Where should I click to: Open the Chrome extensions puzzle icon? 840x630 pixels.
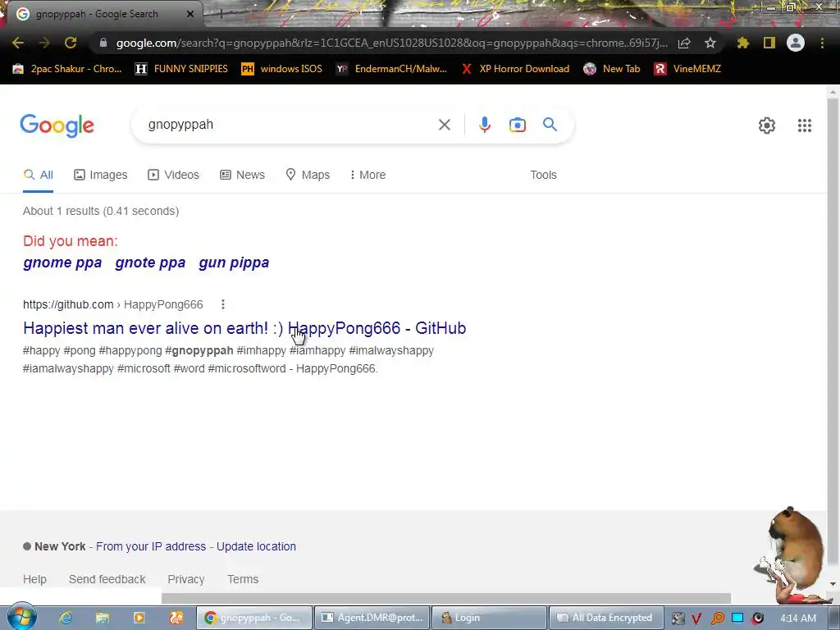click(x=743, y=43)
